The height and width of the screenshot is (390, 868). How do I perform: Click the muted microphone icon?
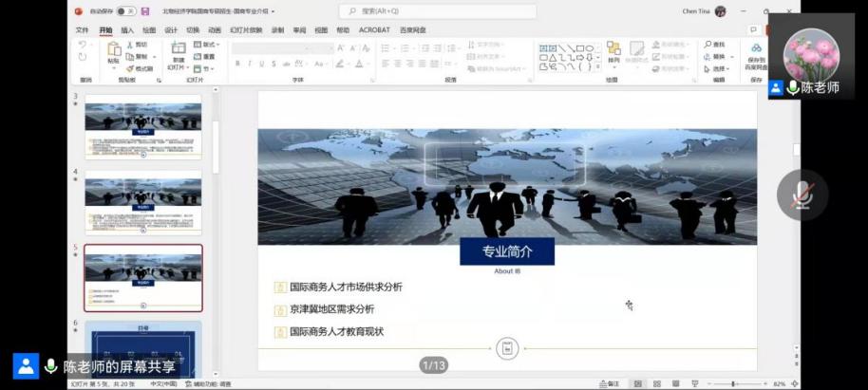pos(802,195)
